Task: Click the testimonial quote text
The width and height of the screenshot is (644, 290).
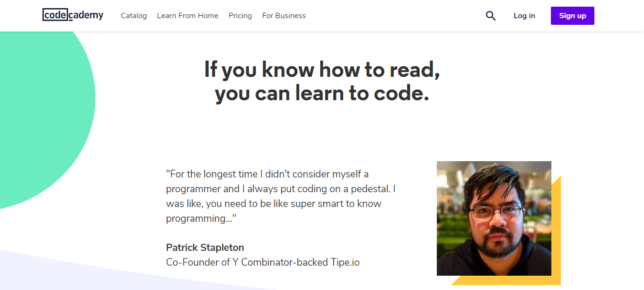Action: pyautogui.click(x=282, y=196)
